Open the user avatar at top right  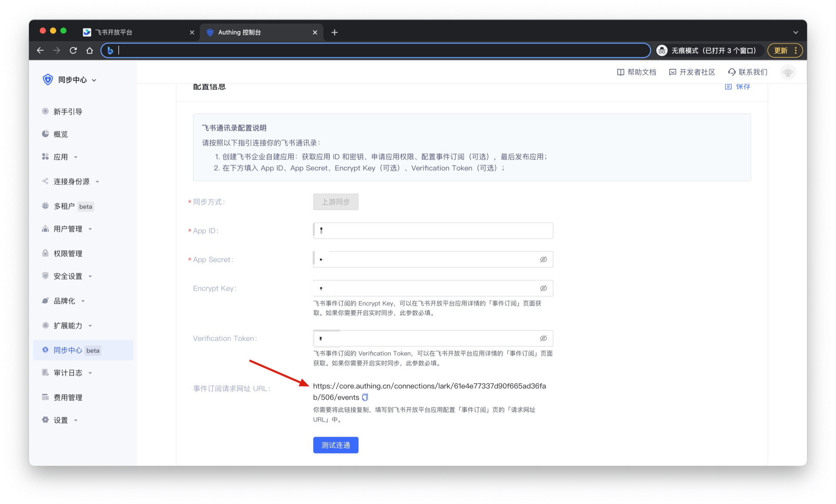pyautogui.click(x=788, y=72)
